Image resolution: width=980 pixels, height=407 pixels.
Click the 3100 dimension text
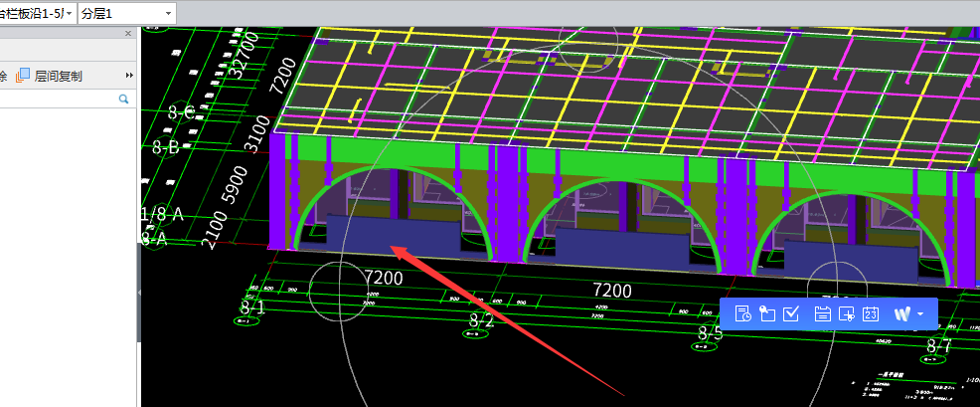coord(257,135)
